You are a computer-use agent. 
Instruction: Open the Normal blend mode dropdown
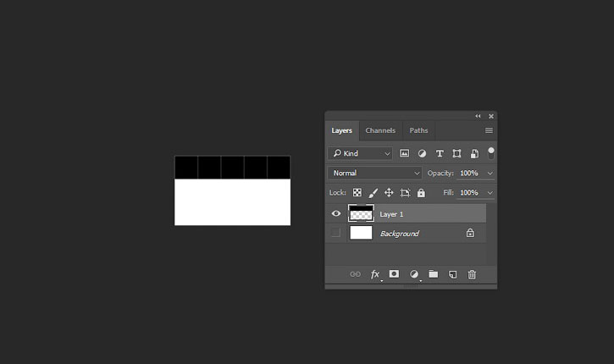(x=374, y=173)
